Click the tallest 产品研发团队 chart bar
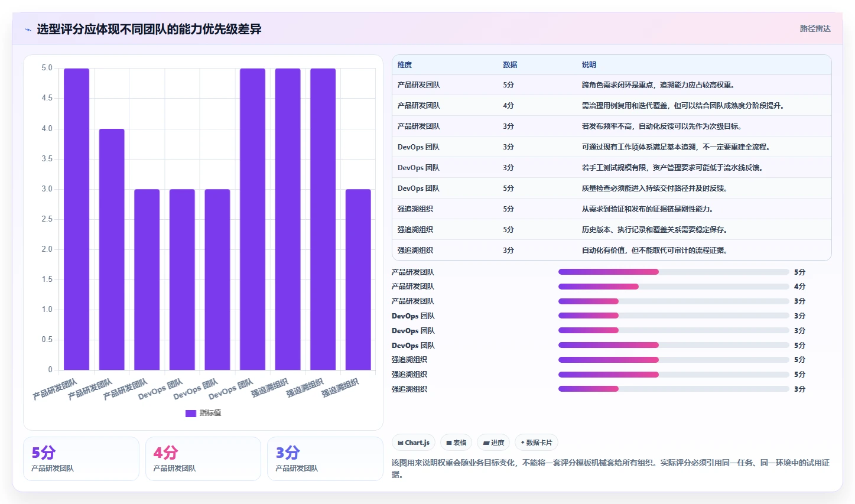The height and width of the screenshot is (504, 855). 76,219
